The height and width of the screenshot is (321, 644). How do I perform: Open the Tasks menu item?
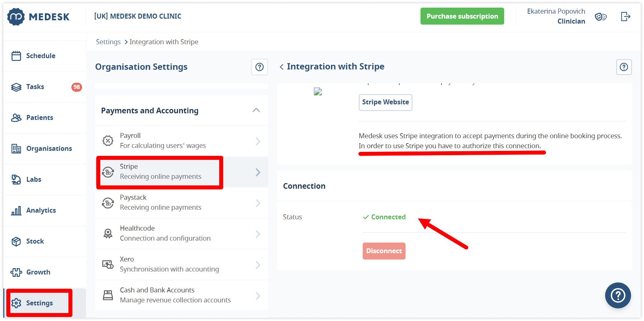tap(45, 87)
